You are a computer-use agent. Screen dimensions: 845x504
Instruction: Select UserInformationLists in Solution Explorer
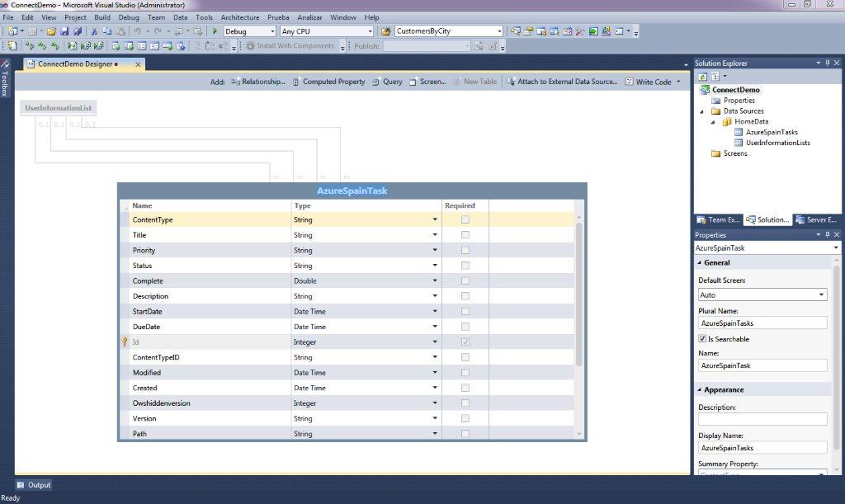coord(777,143)
